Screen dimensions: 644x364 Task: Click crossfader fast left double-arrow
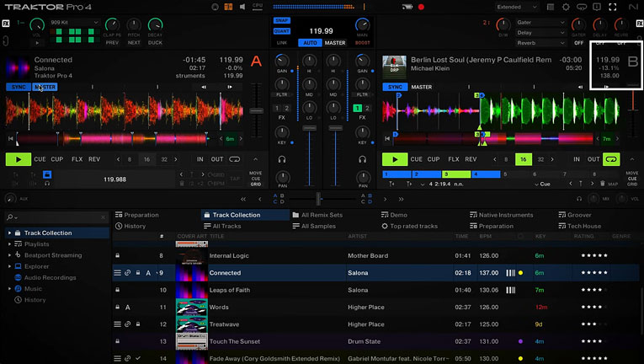tap(243, 199)
